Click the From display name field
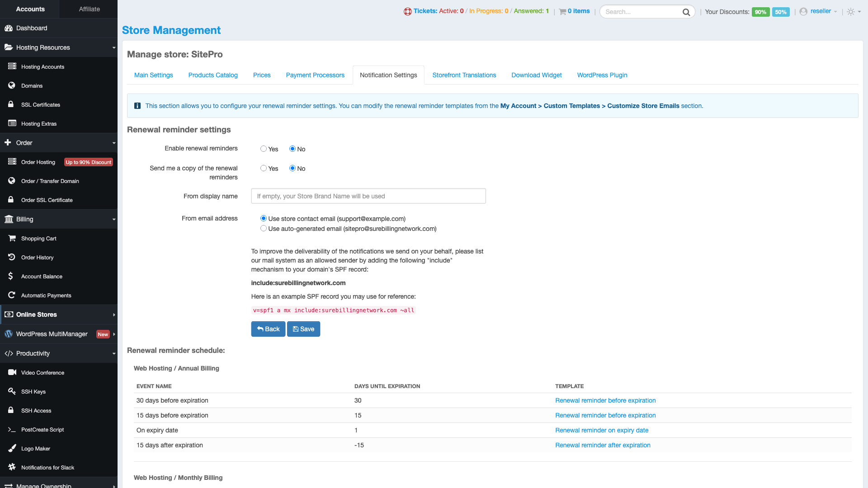Viewport: 868px width, 488px height. point(368,196)
